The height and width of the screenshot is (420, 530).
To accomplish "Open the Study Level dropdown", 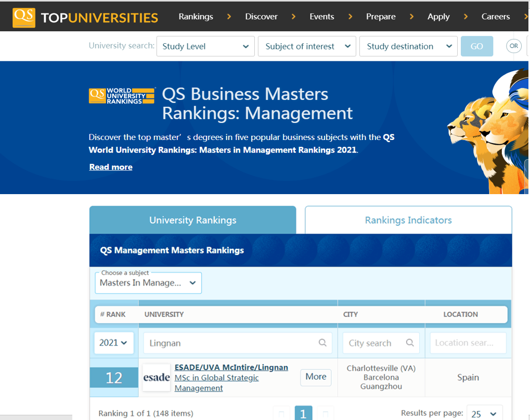I will pyautogui.click(x=205, y=46).
